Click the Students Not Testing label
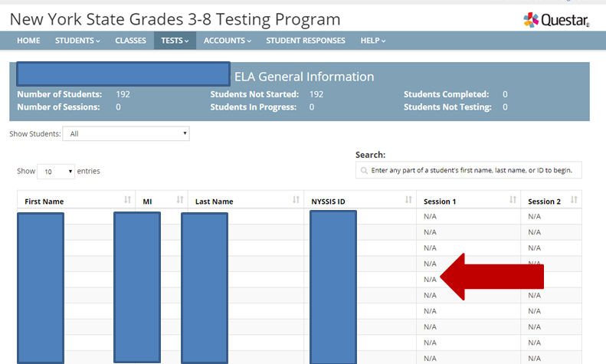Image resolution: width=606 pixels, height=364 pixels. tap(447, 107)
